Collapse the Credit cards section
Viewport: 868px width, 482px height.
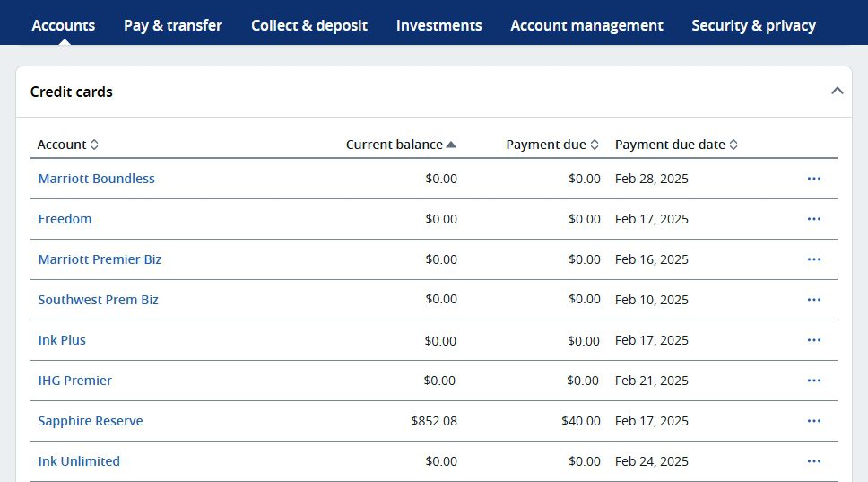pos(837,91)
